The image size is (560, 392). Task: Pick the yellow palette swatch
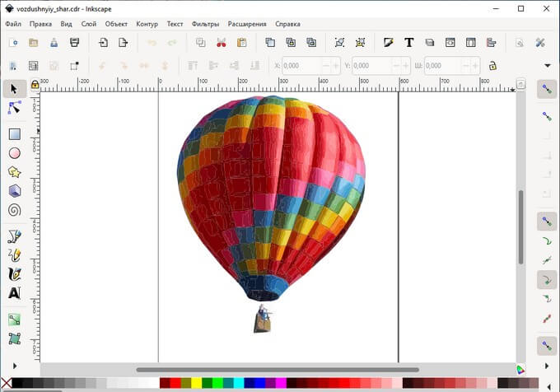click(x=197, y=383)
